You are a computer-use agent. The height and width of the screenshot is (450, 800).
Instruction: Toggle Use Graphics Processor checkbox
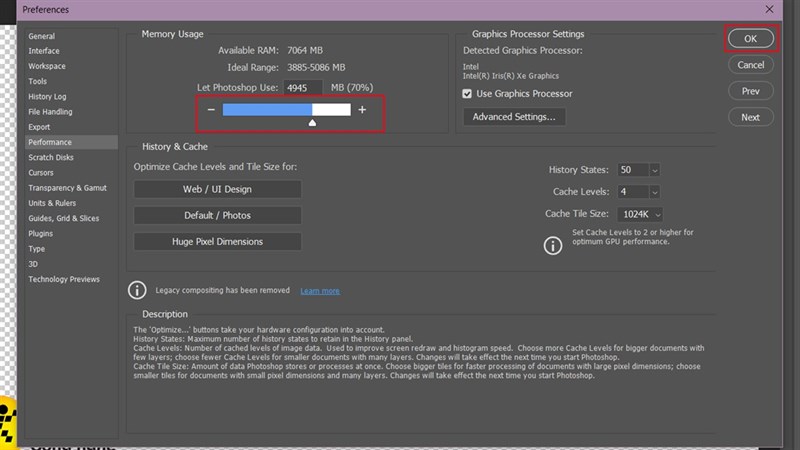(467, 93)
